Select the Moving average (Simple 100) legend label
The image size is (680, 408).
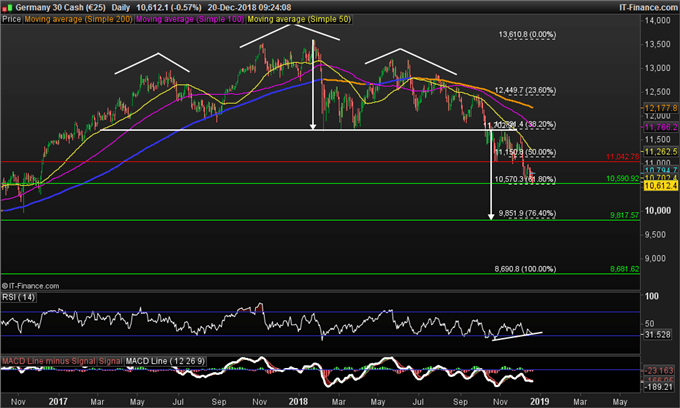pyautogui.click(x=190, y=19)
